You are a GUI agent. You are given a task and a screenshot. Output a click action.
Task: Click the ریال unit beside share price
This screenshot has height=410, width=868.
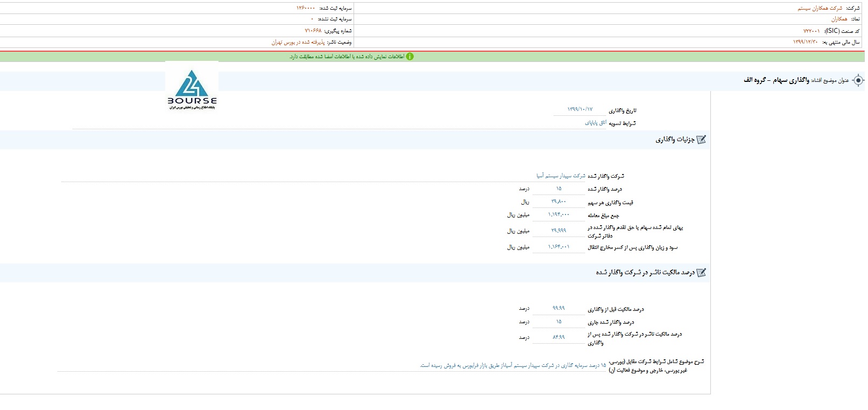click(525, 202)
